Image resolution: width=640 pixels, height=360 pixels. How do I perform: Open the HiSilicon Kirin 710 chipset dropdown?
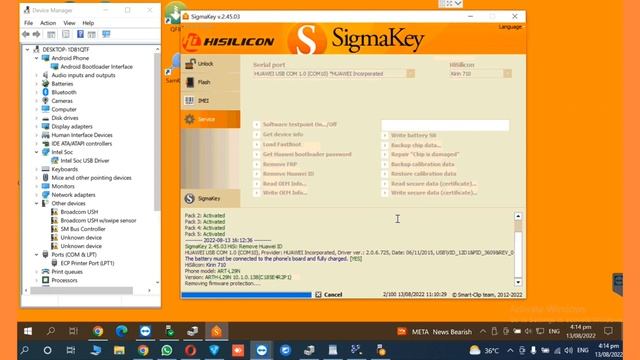pyautogui.click(x=507, y=73)
